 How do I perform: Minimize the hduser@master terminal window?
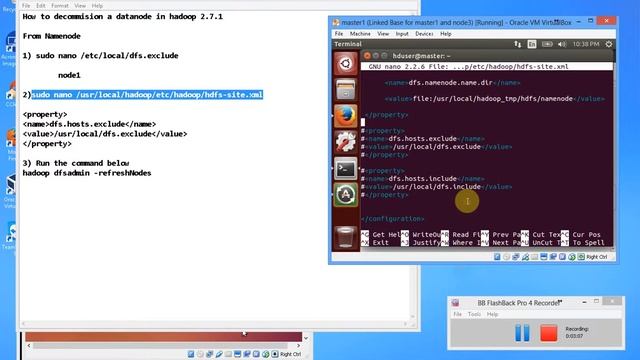[x=376, y=56]
